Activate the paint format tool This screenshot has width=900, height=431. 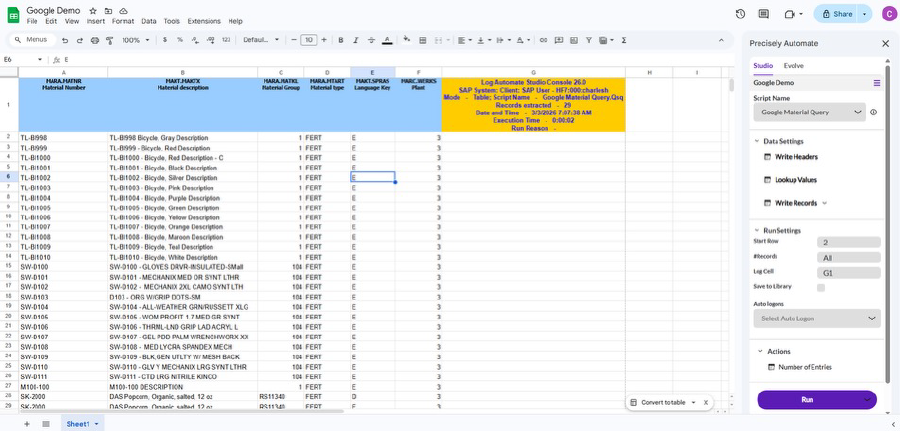(x=110, y=40)
